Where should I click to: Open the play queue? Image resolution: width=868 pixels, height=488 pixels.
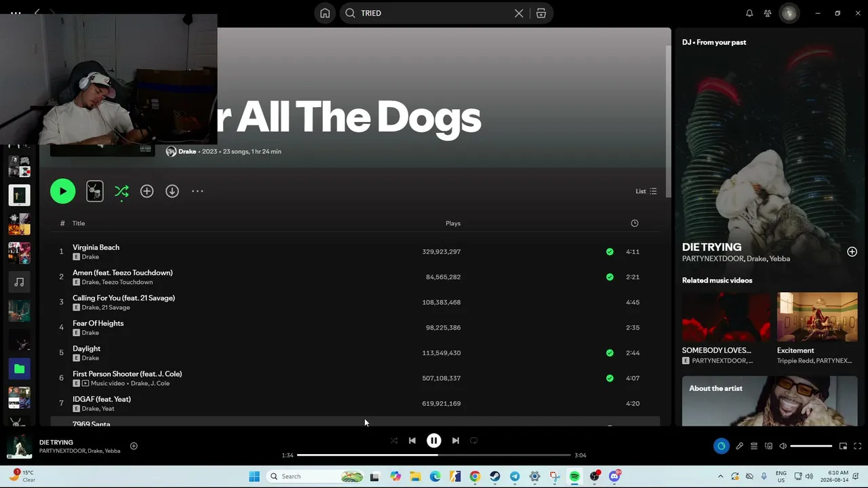pyautogui.click(x=754, y=446)
